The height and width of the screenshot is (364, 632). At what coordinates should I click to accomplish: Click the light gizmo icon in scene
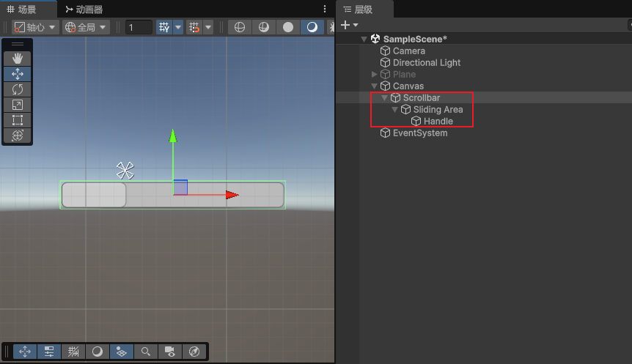125,171
